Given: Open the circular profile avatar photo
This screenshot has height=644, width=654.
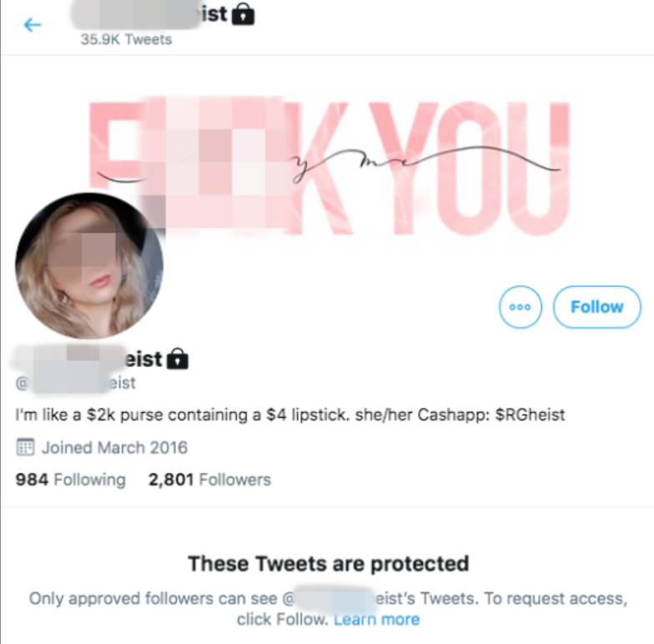Looking at the screenshot, I should pos(88,265).
